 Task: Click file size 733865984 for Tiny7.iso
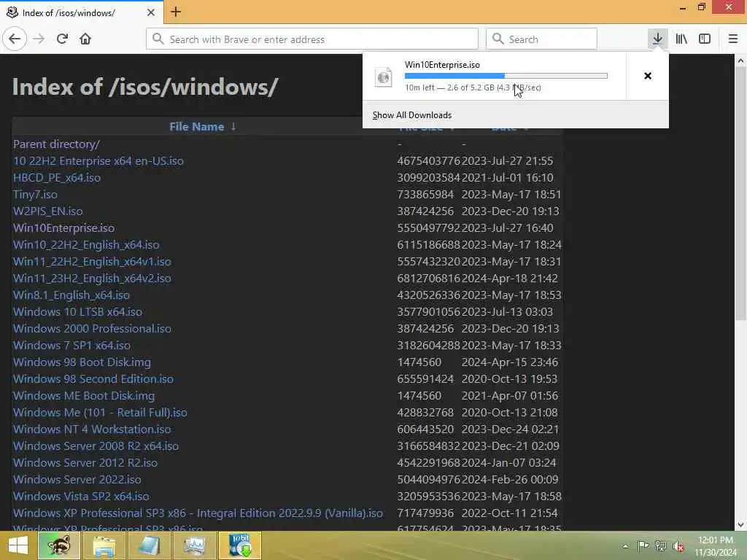pyautogui.click(x=425, y=194)
